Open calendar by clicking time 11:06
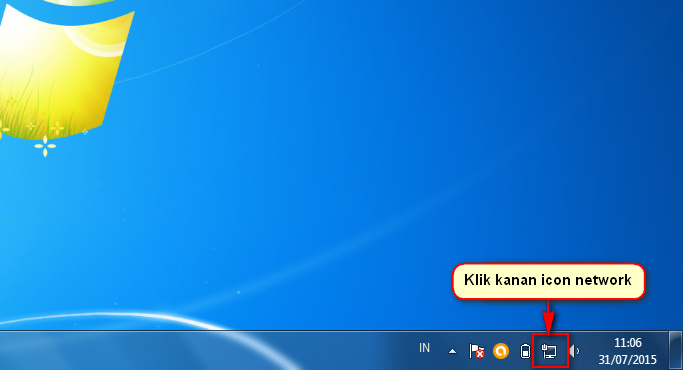This screenshot has height=370, width=683. (x=628, y=343)
